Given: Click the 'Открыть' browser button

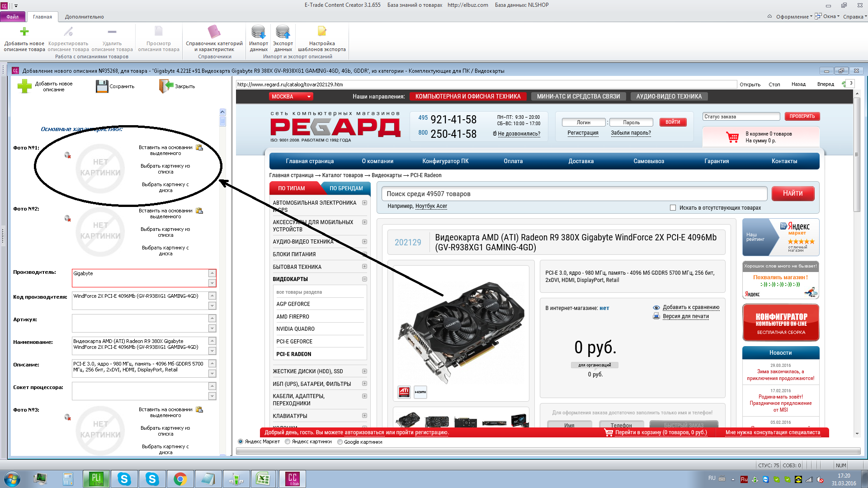Looking at the screenshot, I should tap(750, 84).
